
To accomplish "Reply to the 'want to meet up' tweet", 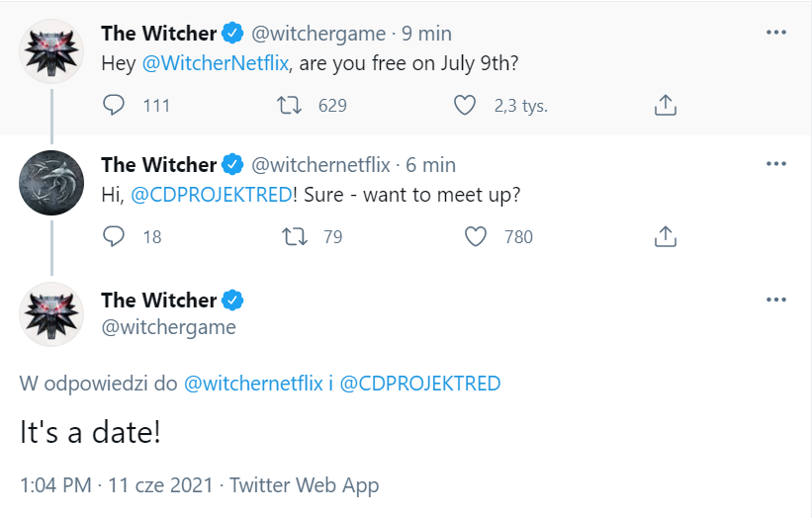I will [114, 236].
